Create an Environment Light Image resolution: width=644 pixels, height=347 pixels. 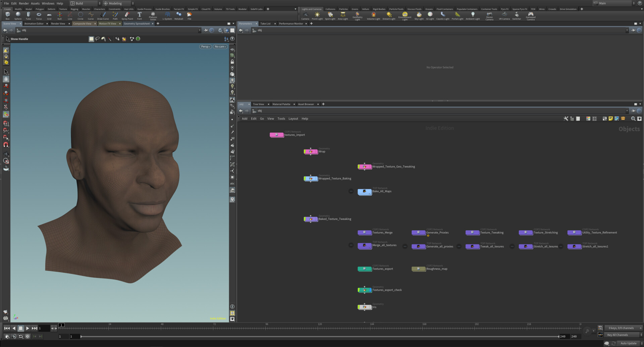405,15
